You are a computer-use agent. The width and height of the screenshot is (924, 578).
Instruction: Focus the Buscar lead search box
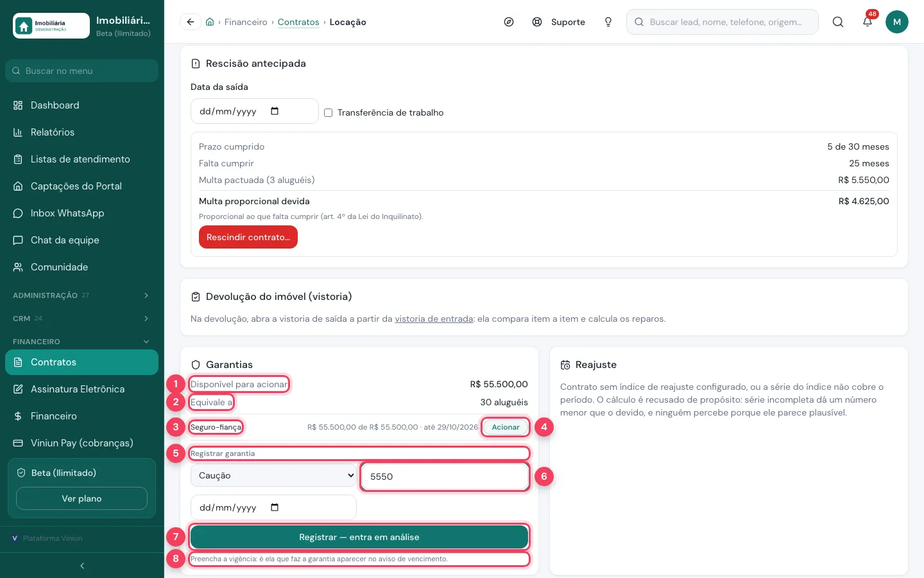(723, 22)
